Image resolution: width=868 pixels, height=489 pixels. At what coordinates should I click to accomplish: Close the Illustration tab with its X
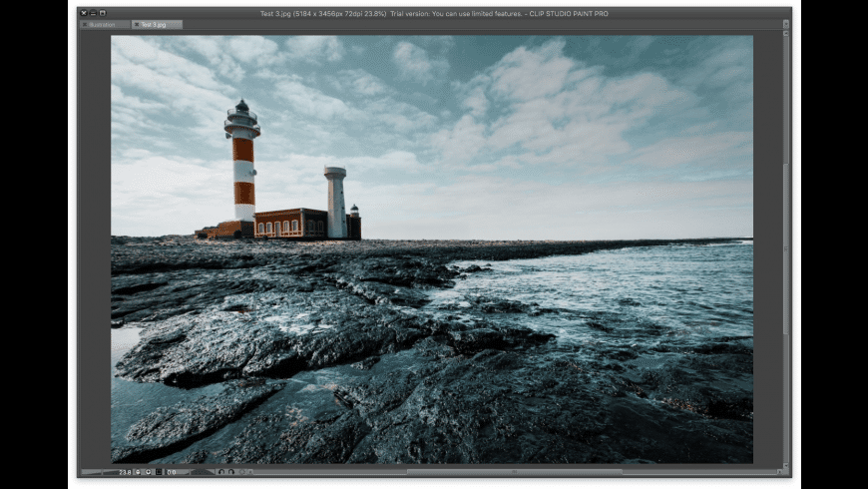pos(85,24)
